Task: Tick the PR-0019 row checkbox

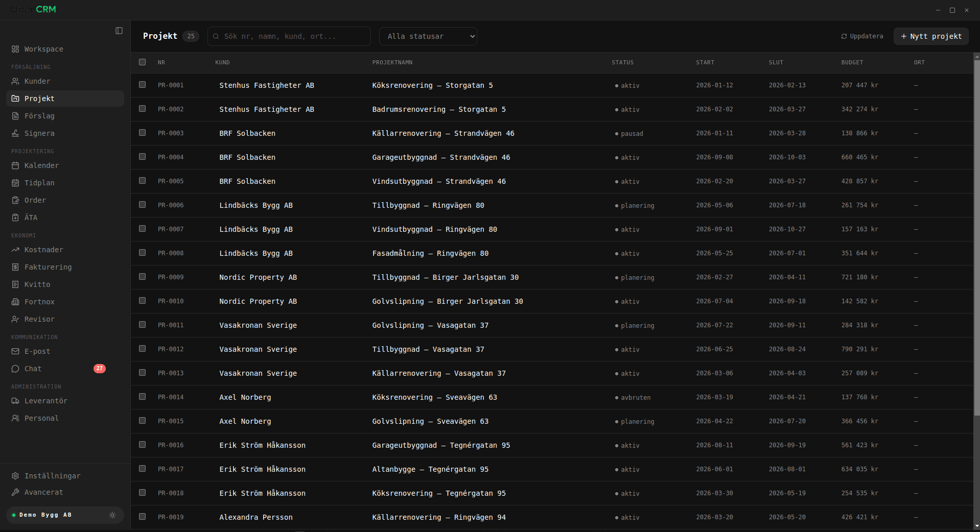Action: point(143,517)
